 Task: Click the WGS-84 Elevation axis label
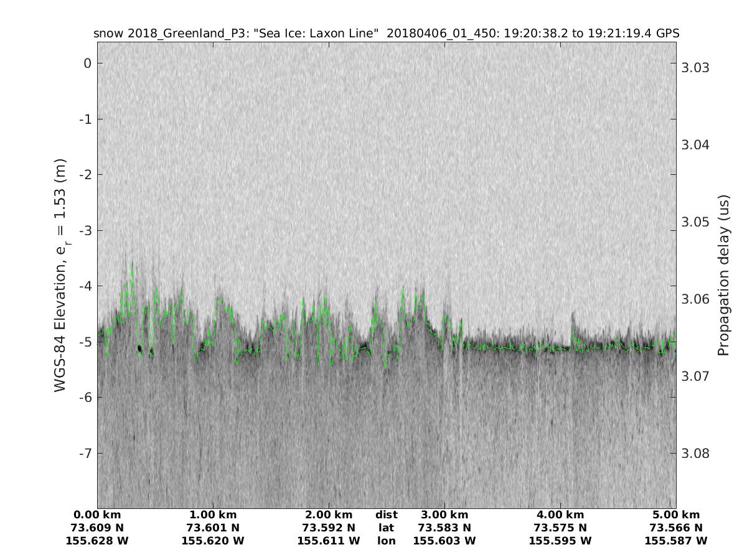pos(60,274)
